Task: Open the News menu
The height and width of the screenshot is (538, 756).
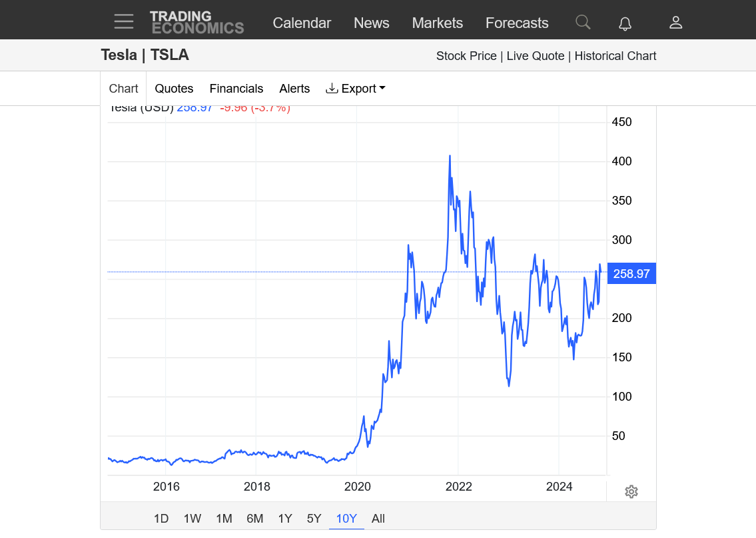Action: coord(371,23)
